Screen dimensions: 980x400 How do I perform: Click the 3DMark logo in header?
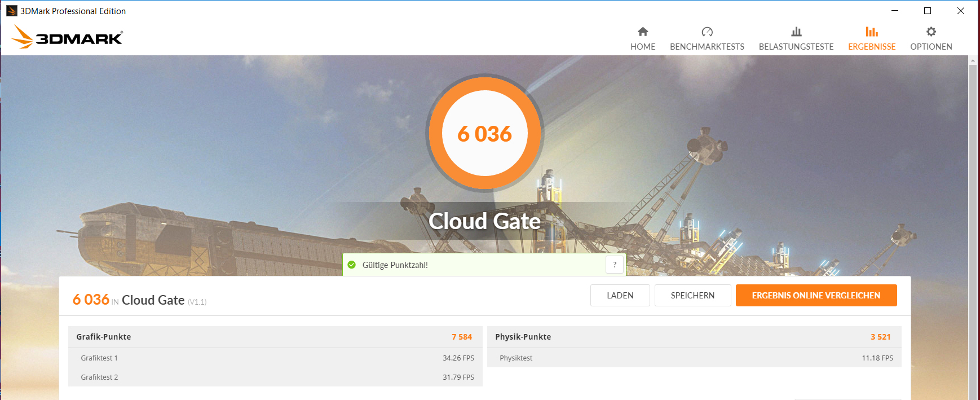(68, 37)
